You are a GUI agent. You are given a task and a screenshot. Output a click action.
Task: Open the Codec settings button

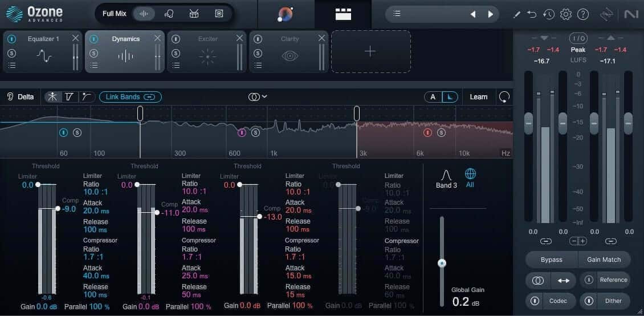tap(558, 301)
